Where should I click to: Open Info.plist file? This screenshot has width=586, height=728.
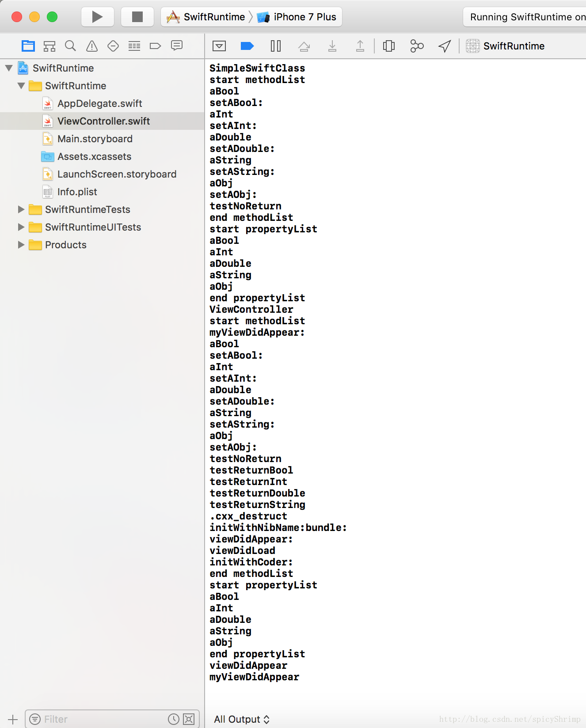[x=77, y=192]
